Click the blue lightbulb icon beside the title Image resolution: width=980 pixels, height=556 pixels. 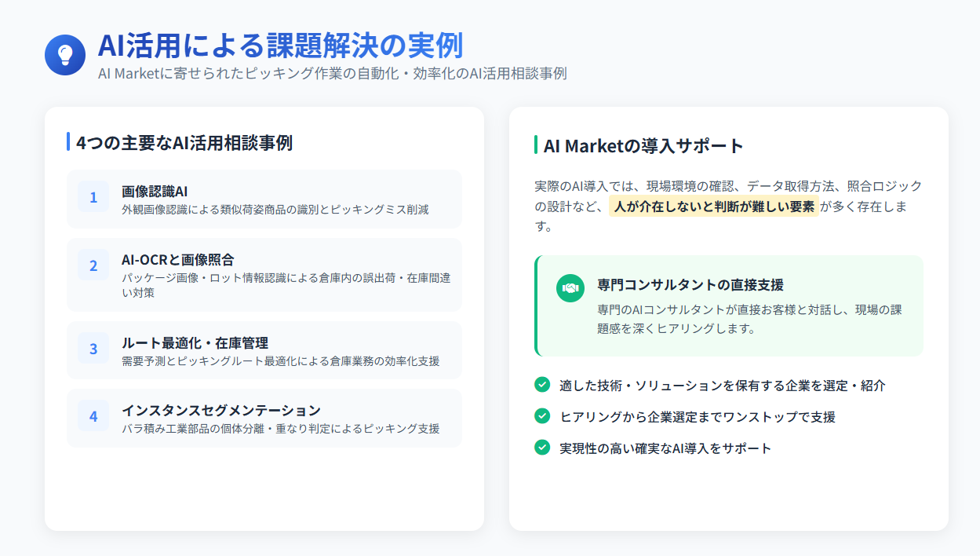click(x=65, y=55)
